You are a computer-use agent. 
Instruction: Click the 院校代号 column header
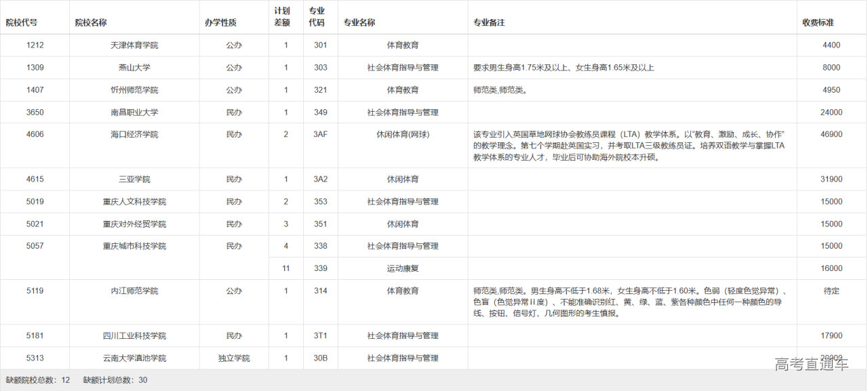22,22
